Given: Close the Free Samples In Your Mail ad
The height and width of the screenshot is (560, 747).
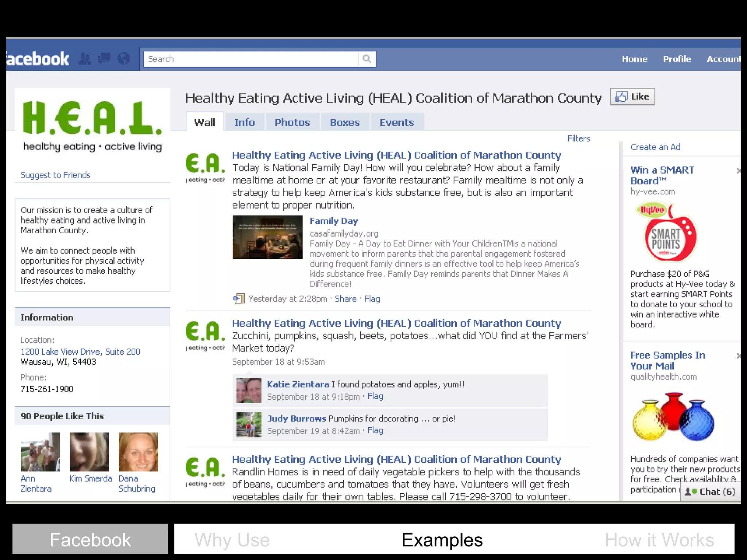Looking at the screenshot, I should pyautogui.click(x=739, y=355).
